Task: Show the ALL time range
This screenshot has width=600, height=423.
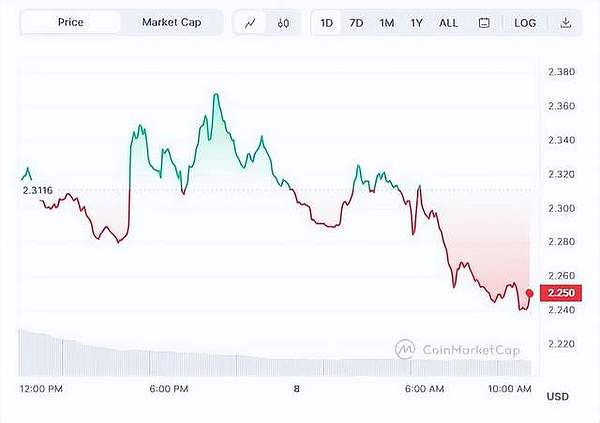Action: 449,22
